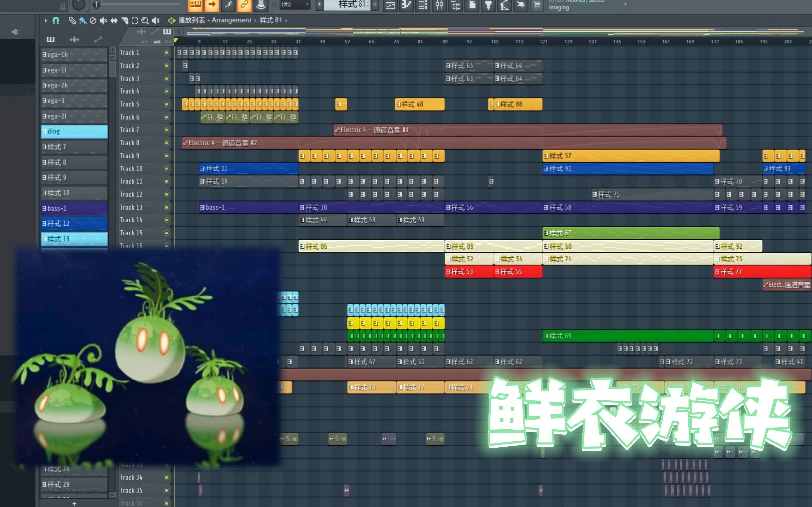The height and width of the screenshot is (507, 812).
Task: Toggle mute on Track 15
Action: (166, 233)
